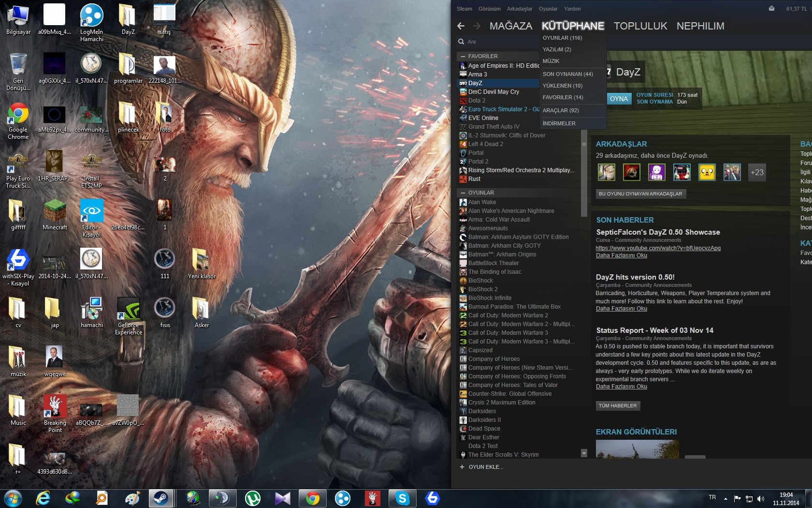Open the NEPHILIM profile tab

click(700, 26)
